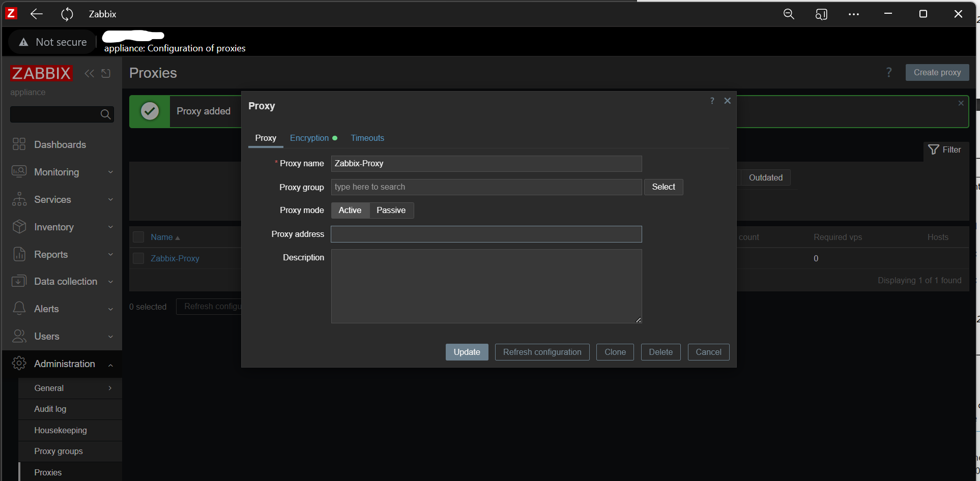The height and width of the screenshot is (481, 980).
Task: Open the Filter panel
Action: 945,149
